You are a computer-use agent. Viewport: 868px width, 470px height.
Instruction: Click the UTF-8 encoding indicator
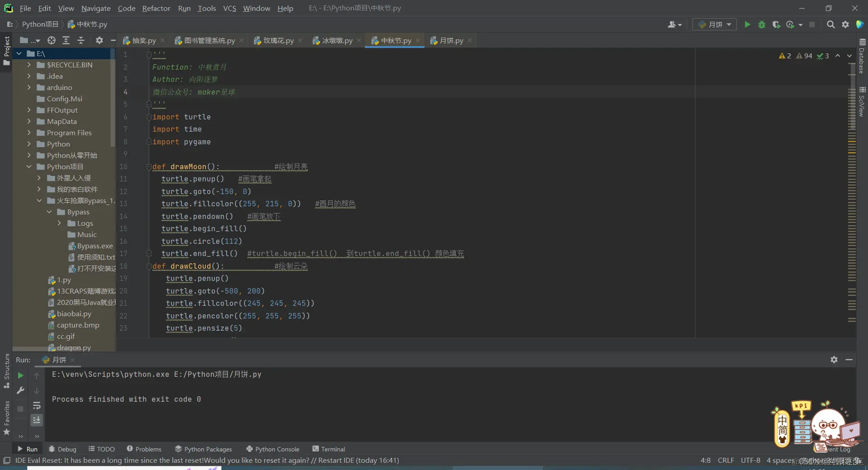750,461
